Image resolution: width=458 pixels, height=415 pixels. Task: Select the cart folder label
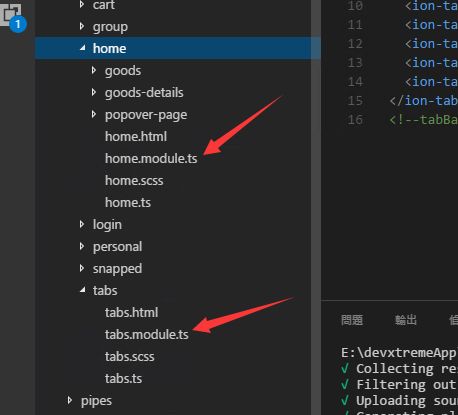tap(104, 5)
